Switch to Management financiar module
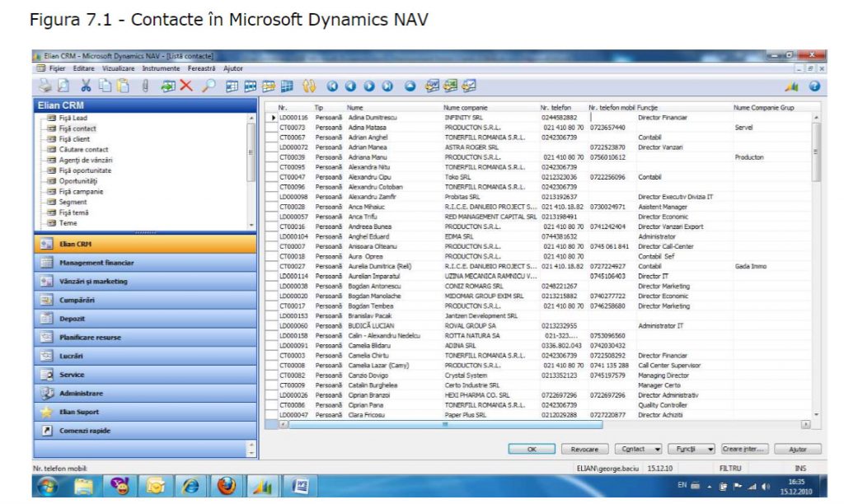Image resolution: width=844 pixels, height=504 pixels. [145, 263]
